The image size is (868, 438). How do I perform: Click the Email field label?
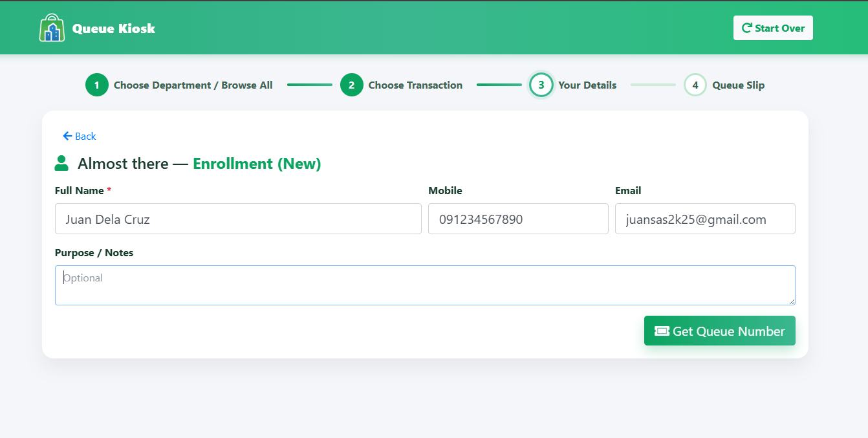[628, 190]
